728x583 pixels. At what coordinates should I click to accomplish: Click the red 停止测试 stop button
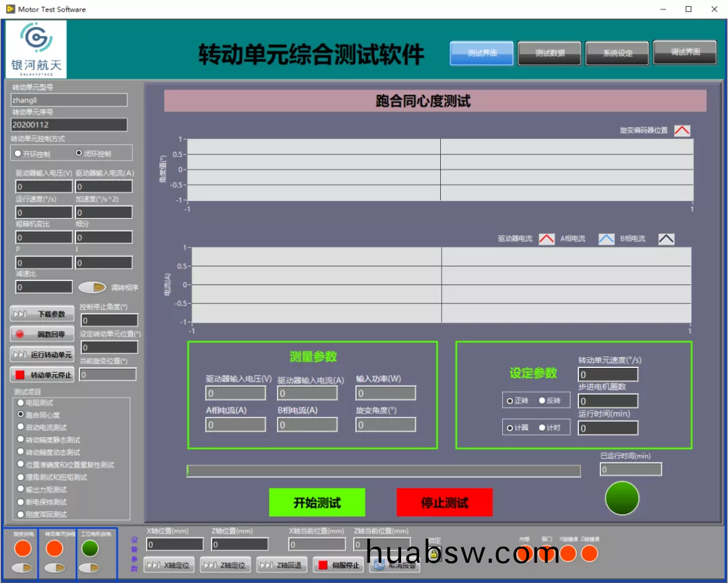click(444, 503)
